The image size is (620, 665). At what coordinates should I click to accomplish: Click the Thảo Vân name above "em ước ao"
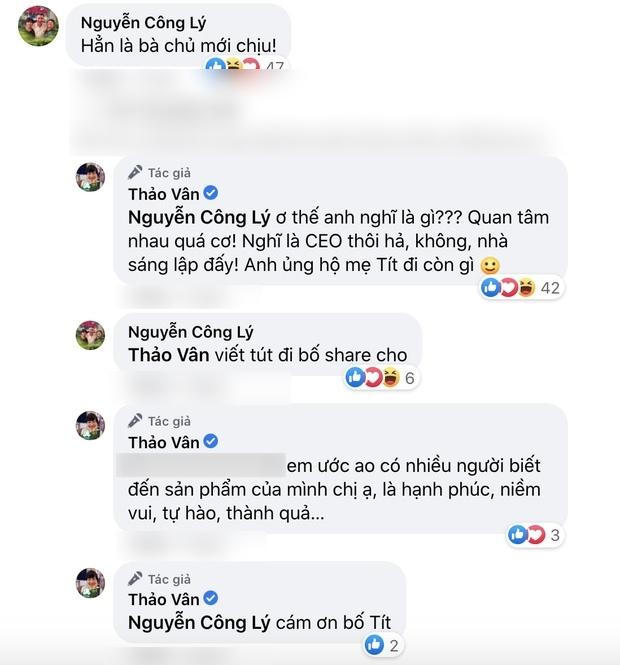click(x=164, y=442)
